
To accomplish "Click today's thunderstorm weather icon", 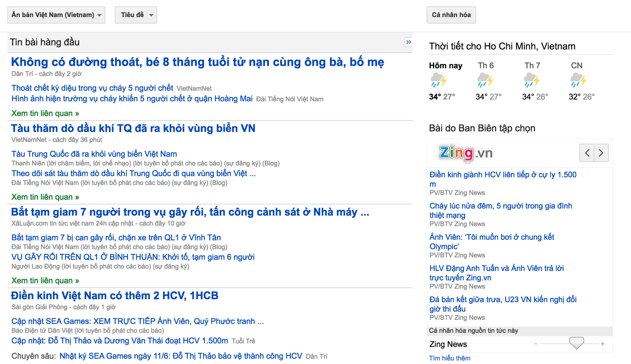I will click(438, 80).
